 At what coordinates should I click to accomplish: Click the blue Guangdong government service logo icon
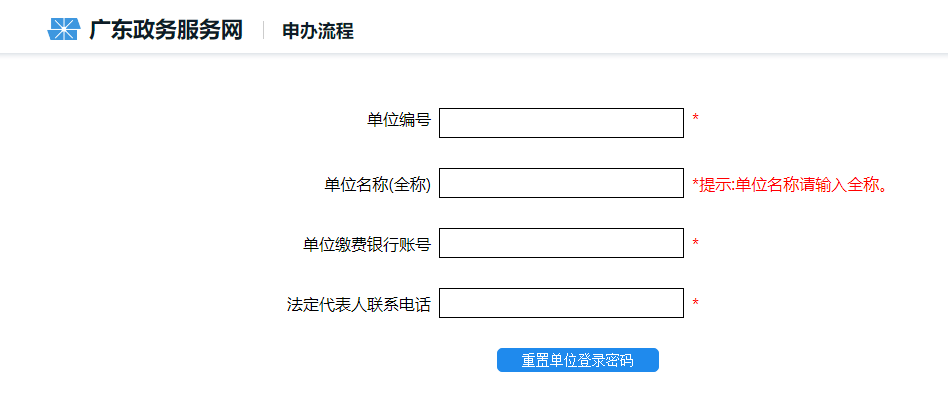coord(62,30)
